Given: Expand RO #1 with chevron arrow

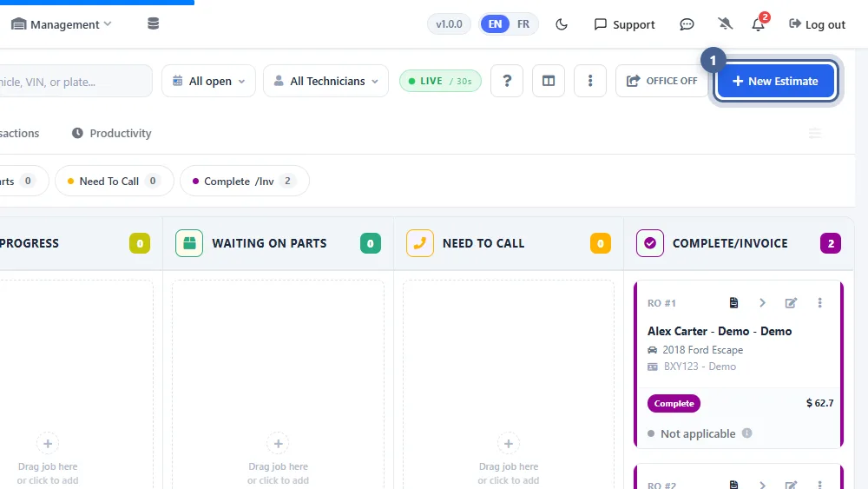Looking at the screenshot, I should [762, 303].
